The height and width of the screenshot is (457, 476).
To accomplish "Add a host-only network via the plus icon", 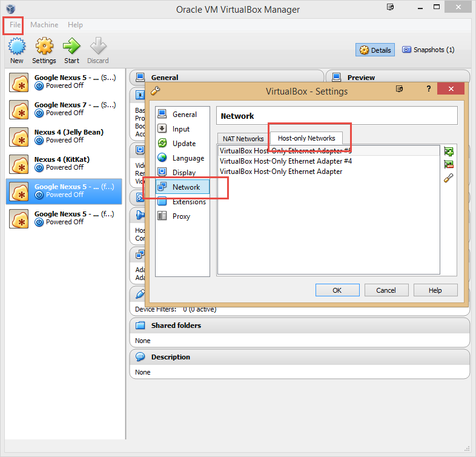I will pyautogui.click(x=449, y=152).
